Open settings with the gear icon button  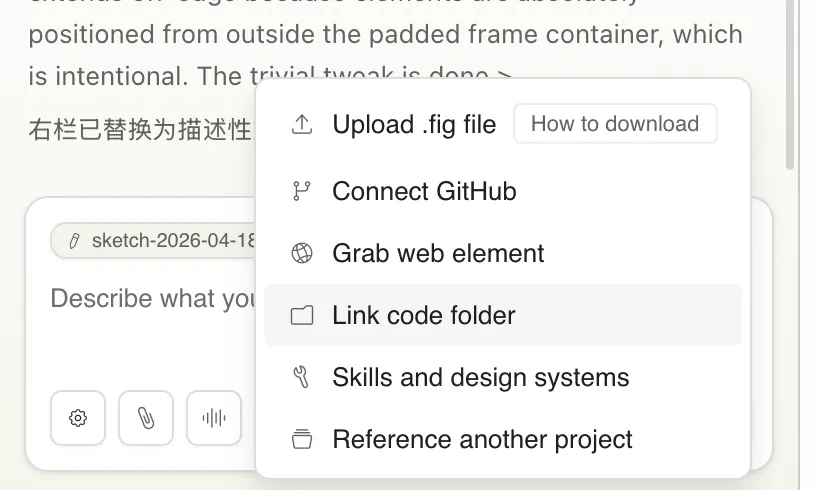point(78,418)
